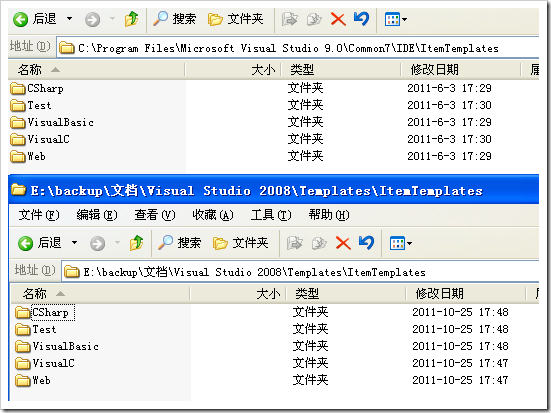The height and width of the screenshot is (413, 551).
Task: Select CSharp folder in lower window
Action: coord(45,312)
